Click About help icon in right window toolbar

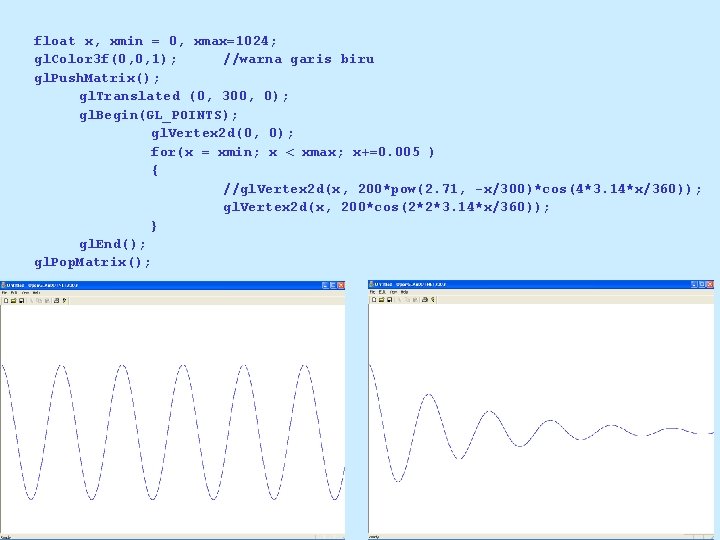(433, 300)
